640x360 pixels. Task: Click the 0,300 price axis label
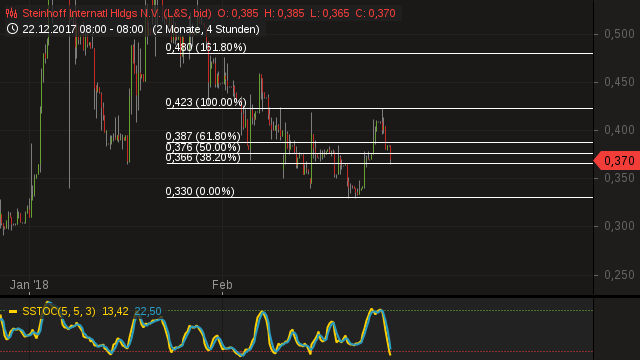click(x=619, y=226)
